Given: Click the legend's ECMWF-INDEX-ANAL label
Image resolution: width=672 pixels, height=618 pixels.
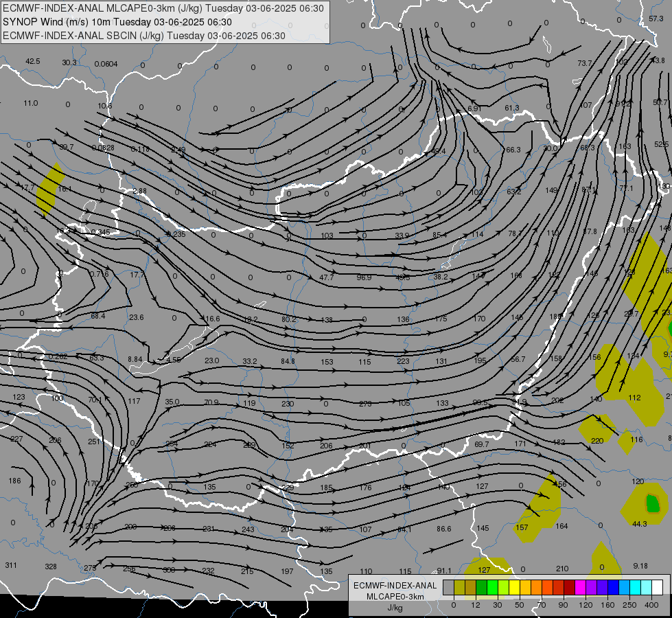Looking at the screenshot, I should pos(395,586).
